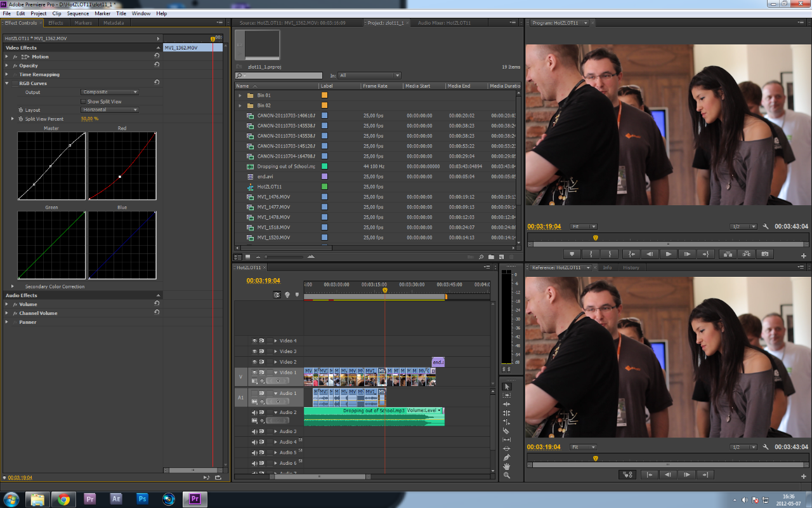Select the Slide tool
This screenshot has height=508, width=812.
506,449
